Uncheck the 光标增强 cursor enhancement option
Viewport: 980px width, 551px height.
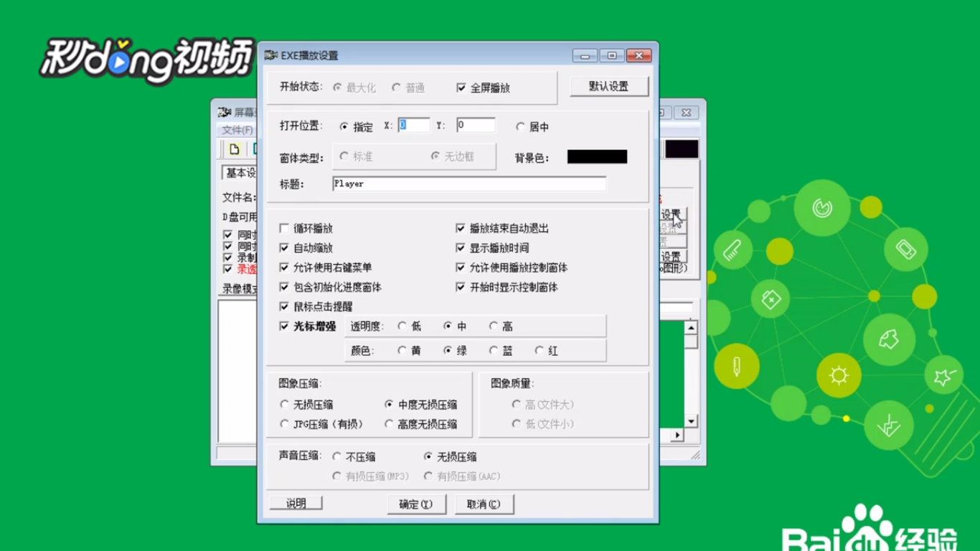point(285,325)
